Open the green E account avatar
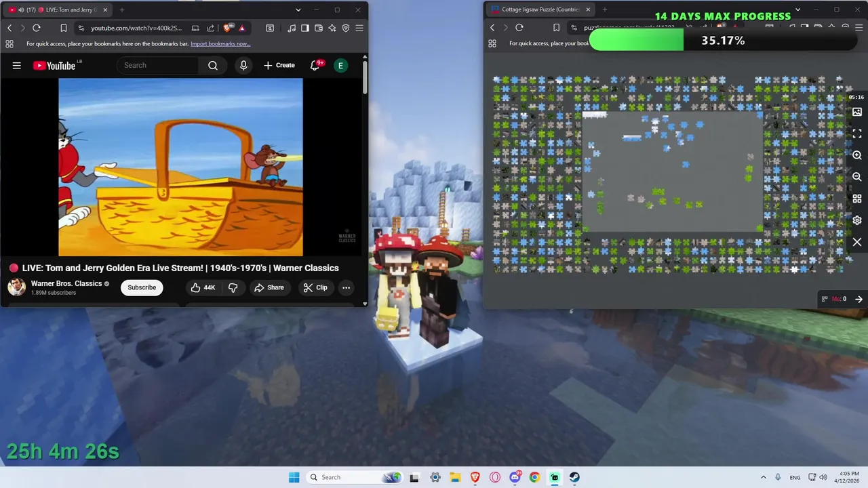 coord(340,65)
